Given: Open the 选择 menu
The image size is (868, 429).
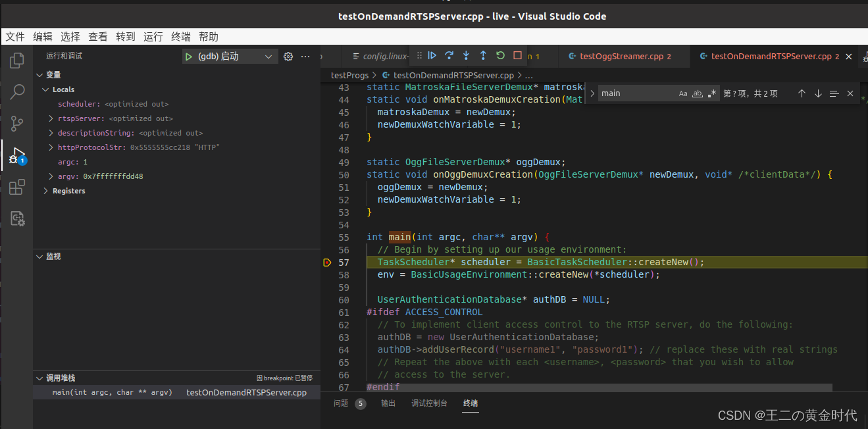Looking at the screenshot, I should coord(70,37).
